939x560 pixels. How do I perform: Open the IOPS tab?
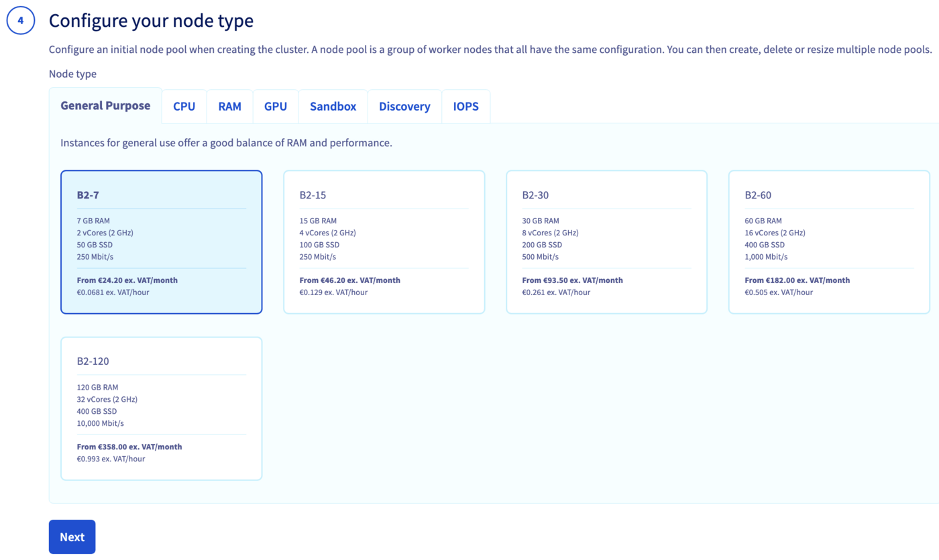tap(465, 106)
